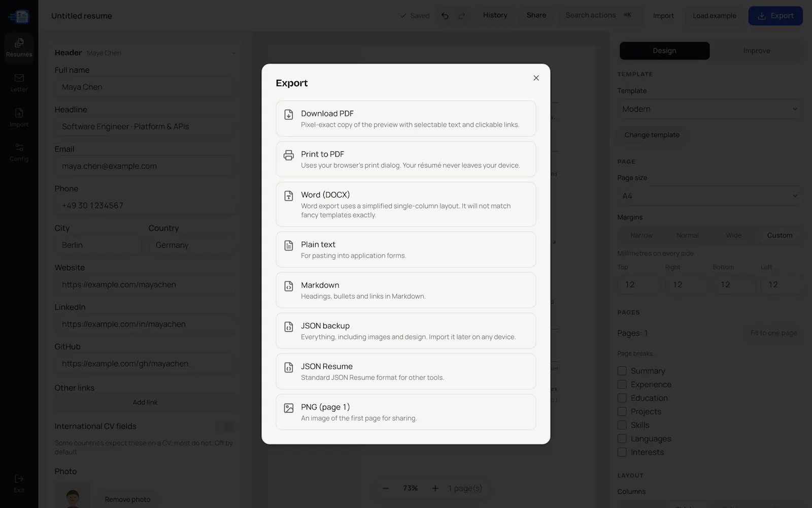The width and height of the screenshot is (812, 508).
Task: Click the Full name input field
Action: click(145, 87)
